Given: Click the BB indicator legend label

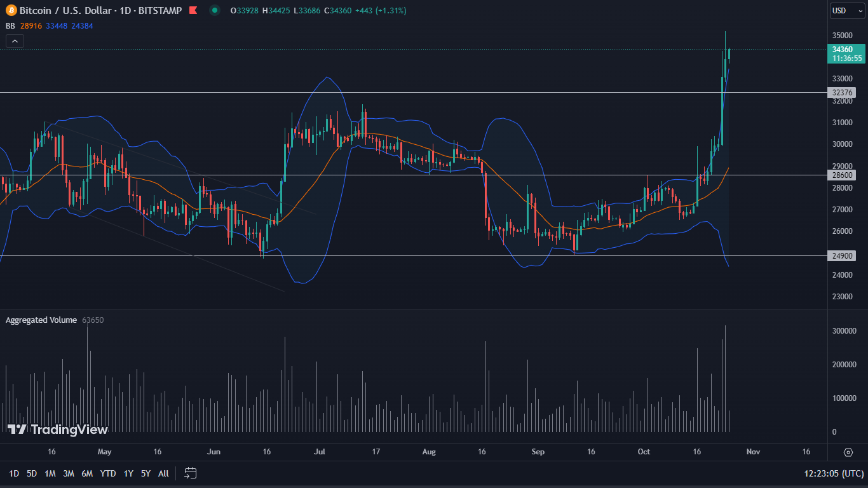Looking at the screenshot, I should tap(10, 26).
